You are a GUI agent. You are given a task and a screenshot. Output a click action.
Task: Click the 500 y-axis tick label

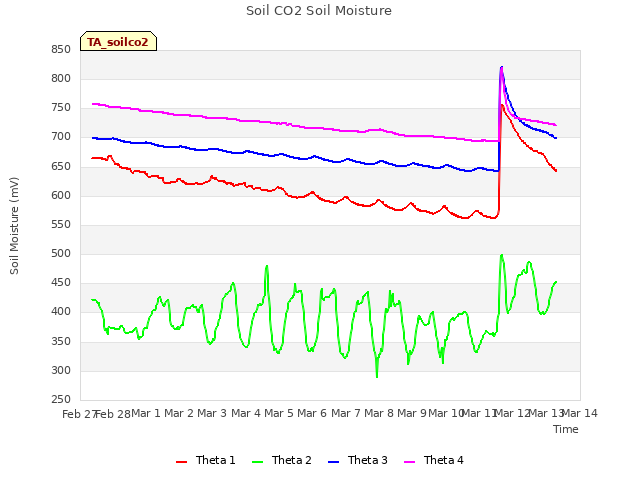[x=61, y=254]
